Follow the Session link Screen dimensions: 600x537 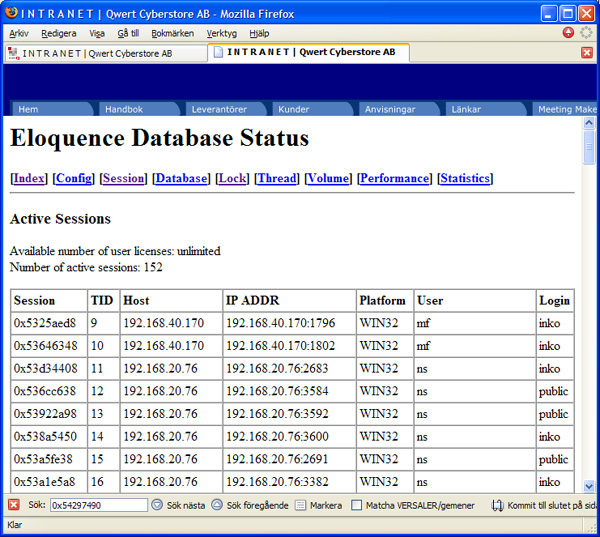coord(123,178)
